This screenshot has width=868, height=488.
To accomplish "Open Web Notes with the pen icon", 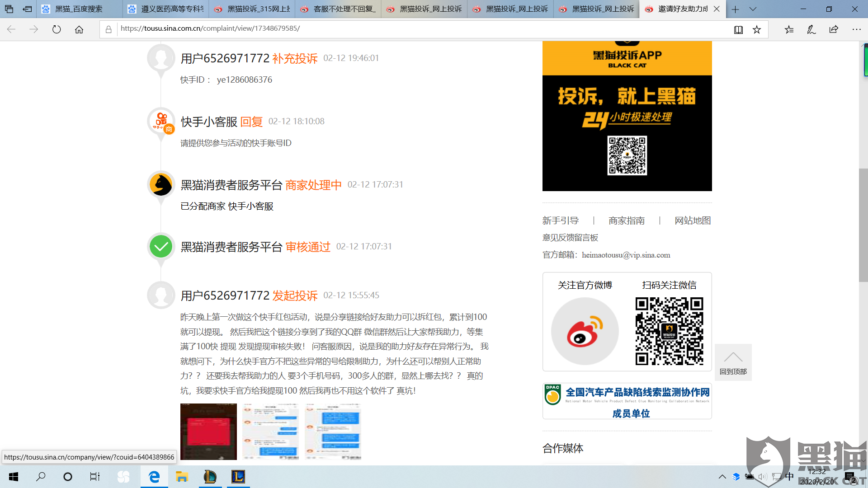I will (x=811, y=29).
